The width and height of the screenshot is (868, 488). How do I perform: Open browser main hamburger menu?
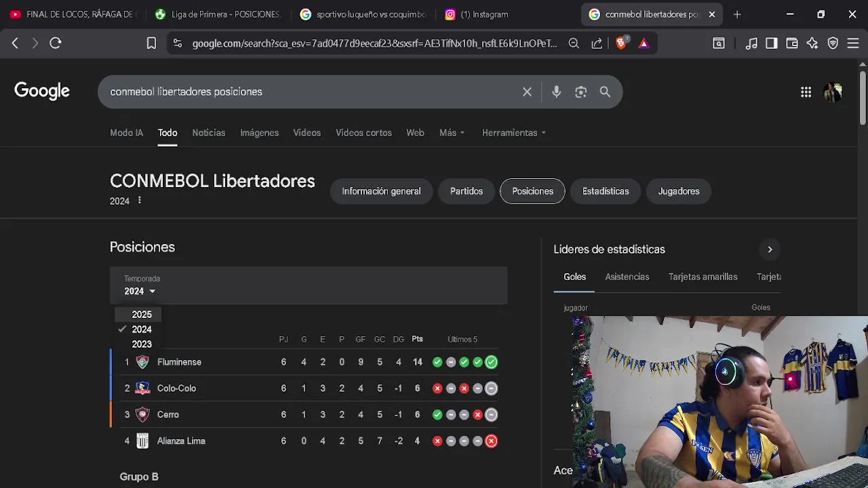tap(853, 43)
